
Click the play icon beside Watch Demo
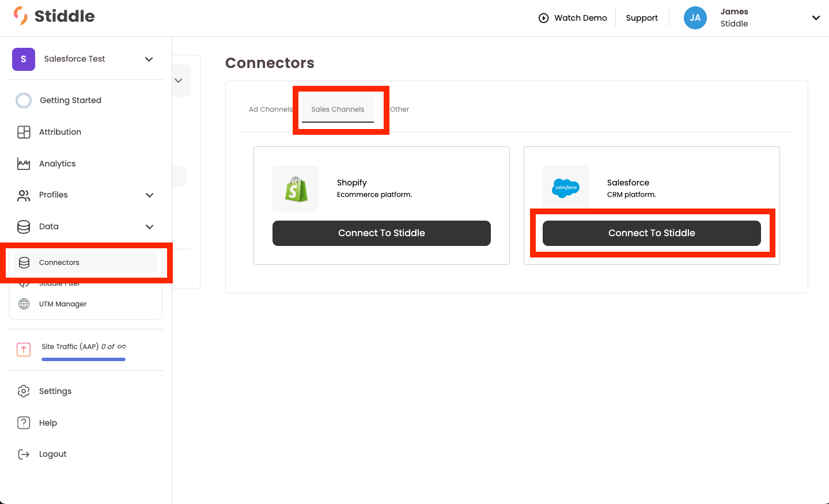coord(543,18)
